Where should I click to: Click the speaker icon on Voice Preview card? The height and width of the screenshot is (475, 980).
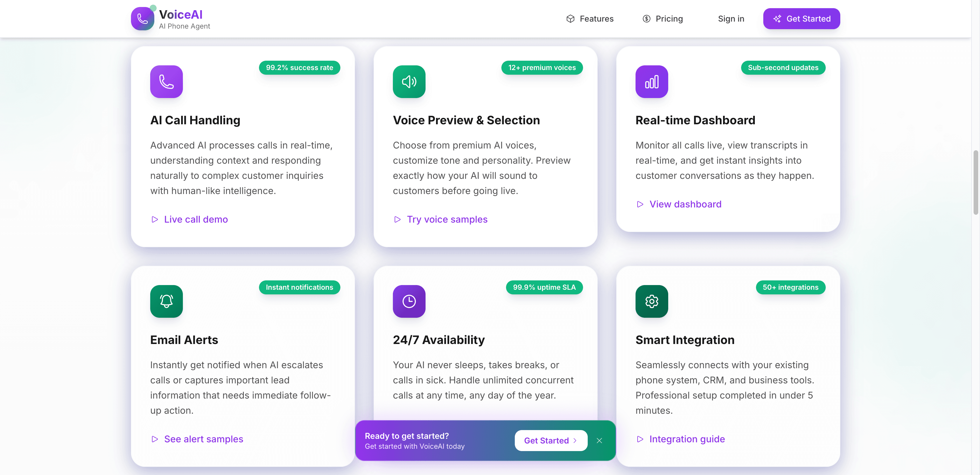409,81
